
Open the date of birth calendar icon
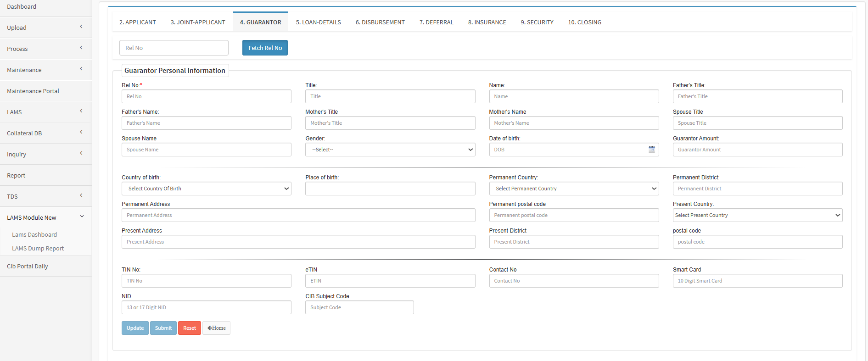point(651,150)
